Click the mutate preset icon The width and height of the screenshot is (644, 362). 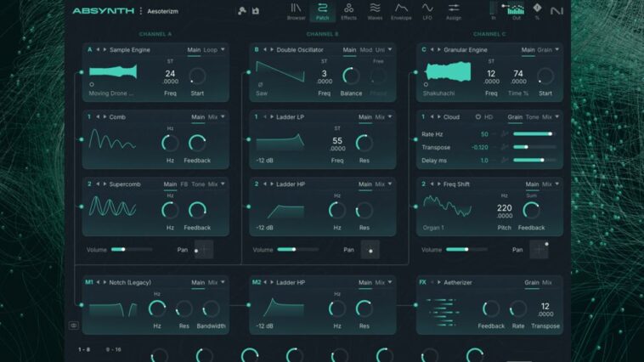pos(242,11)
